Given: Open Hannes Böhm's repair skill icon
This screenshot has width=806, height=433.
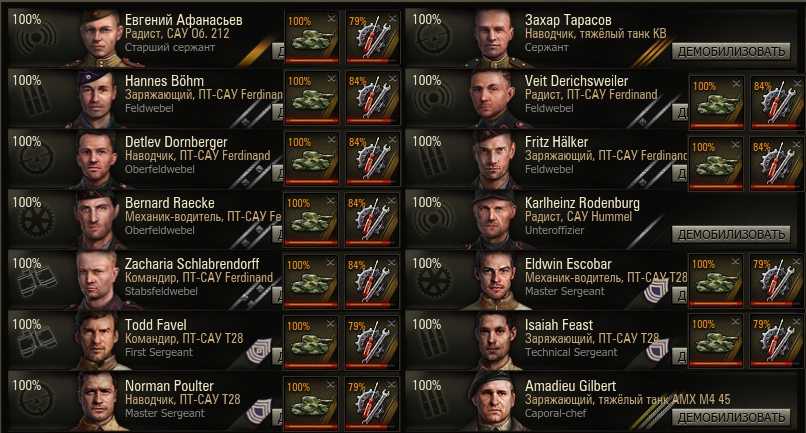Looking at the screenshot, I should (372, 99).
